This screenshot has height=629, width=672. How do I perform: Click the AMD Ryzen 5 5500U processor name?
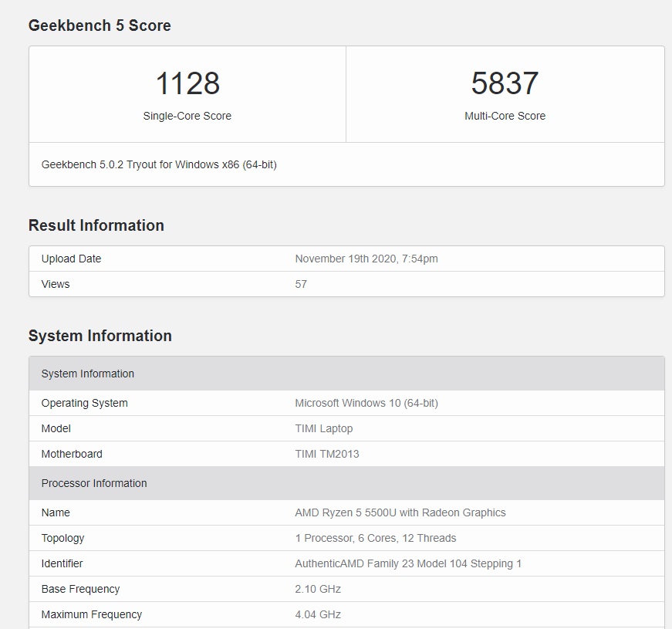[400, 512]
